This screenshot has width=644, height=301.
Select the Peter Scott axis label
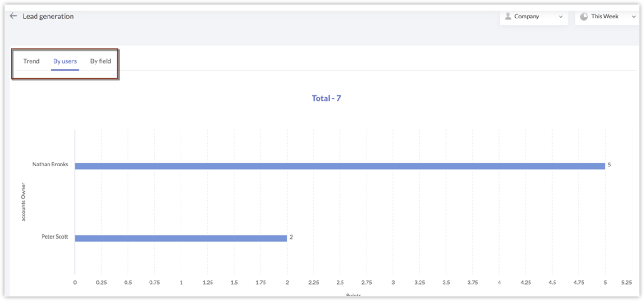coord(55,237)
